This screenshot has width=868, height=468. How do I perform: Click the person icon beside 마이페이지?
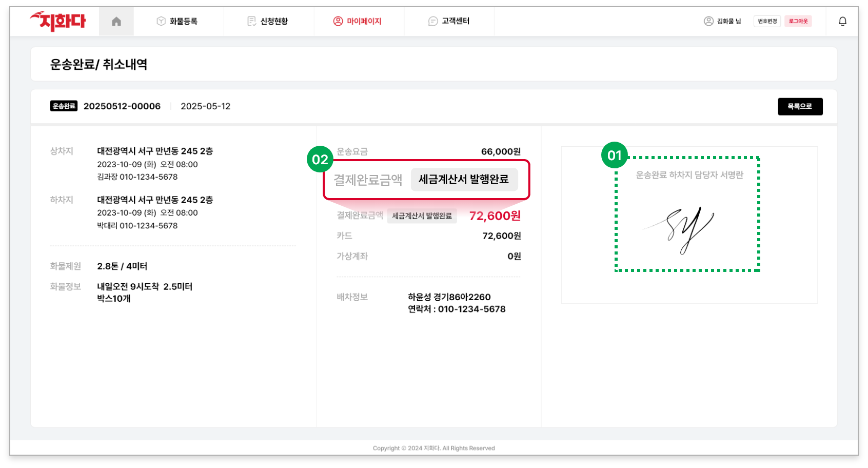coord(338,21)
